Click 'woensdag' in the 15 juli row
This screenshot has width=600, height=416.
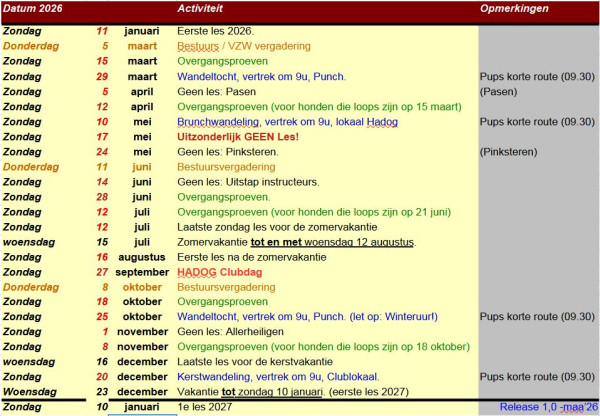[29, 242]
